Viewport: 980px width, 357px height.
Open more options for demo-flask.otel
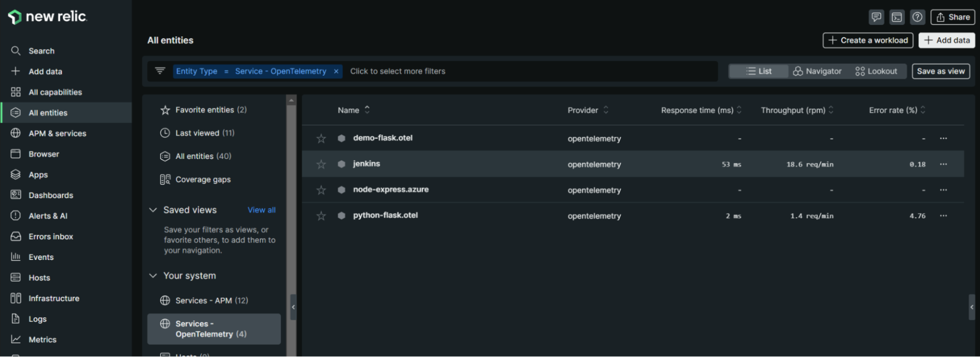(x=943, y=138)
